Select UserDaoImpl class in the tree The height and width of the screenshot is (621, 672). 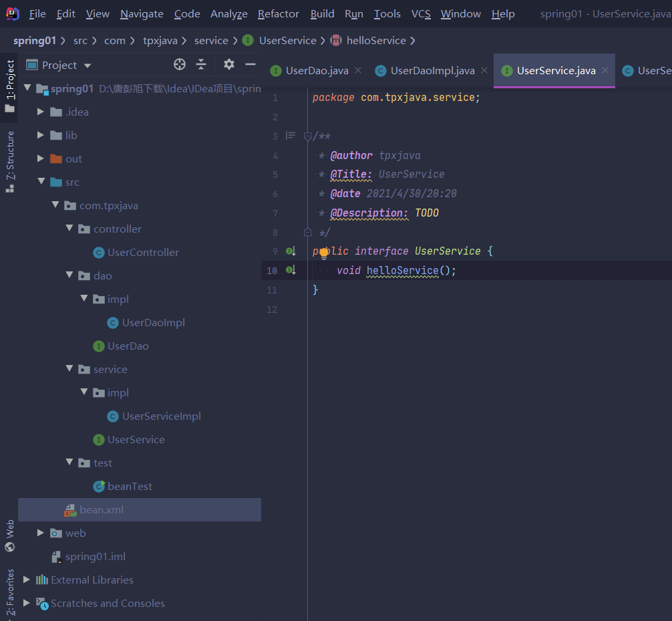(154, 322)
